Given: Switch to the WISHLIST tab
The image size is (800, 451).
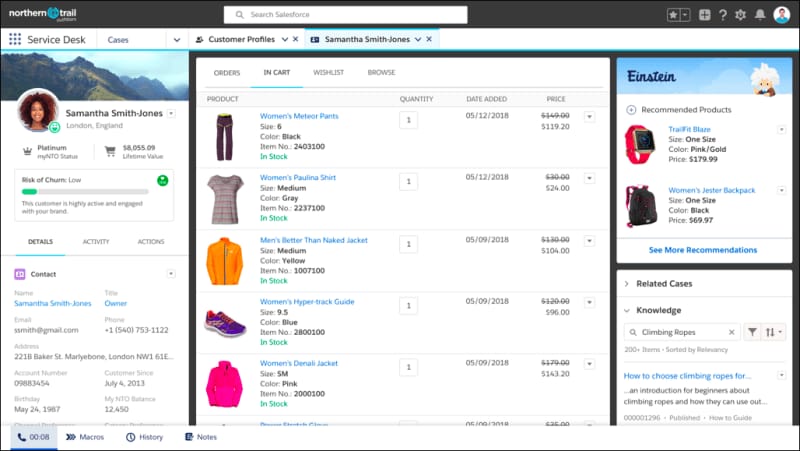Looking at the screenshot, I should pyautogui.click(x=329, y=72).
